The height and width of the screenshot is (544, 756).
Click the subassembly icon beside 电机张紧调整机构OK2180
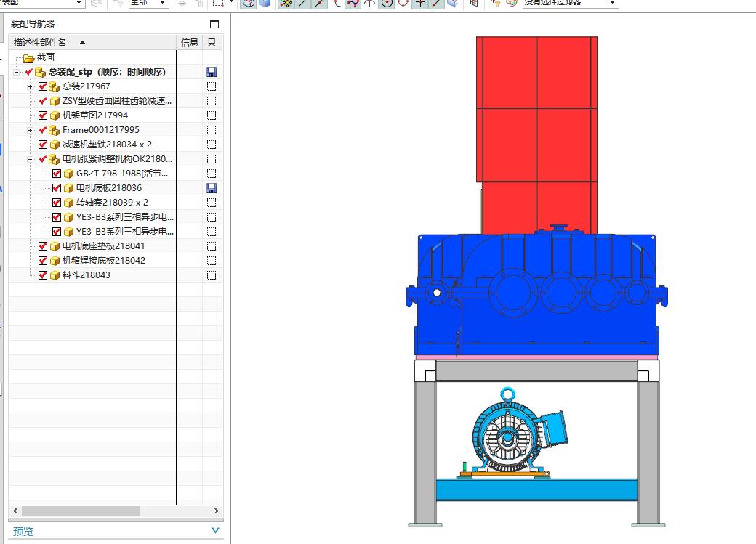(55, 159)
